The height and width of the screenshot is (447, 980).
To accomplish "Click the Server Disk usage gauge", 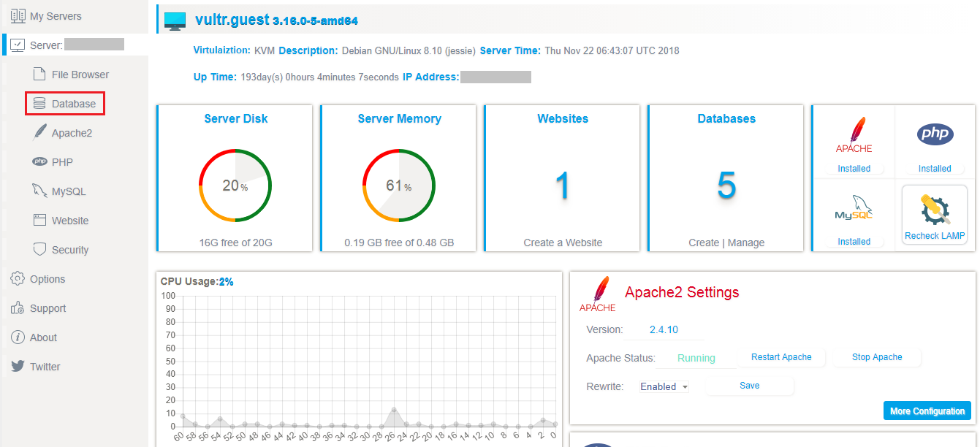I will (x=235, y=186).
